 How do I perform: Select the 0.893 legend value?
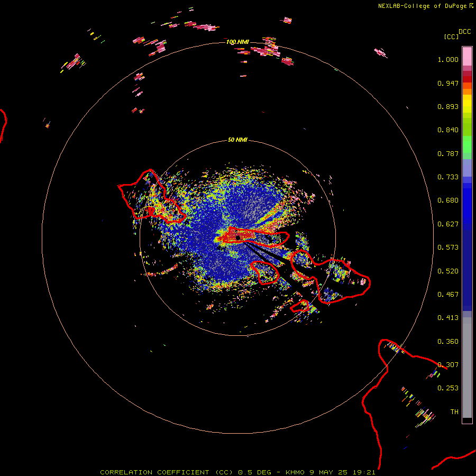448,106
